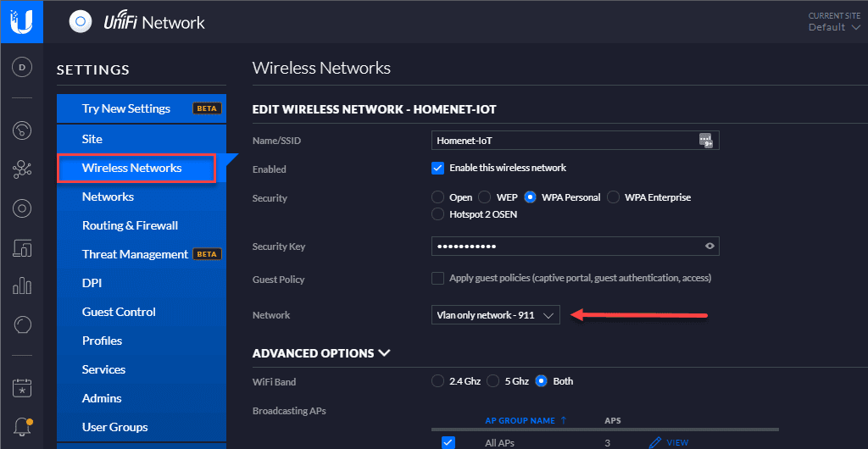Open the Statistics bar chart icon

[x=22, y=286]
